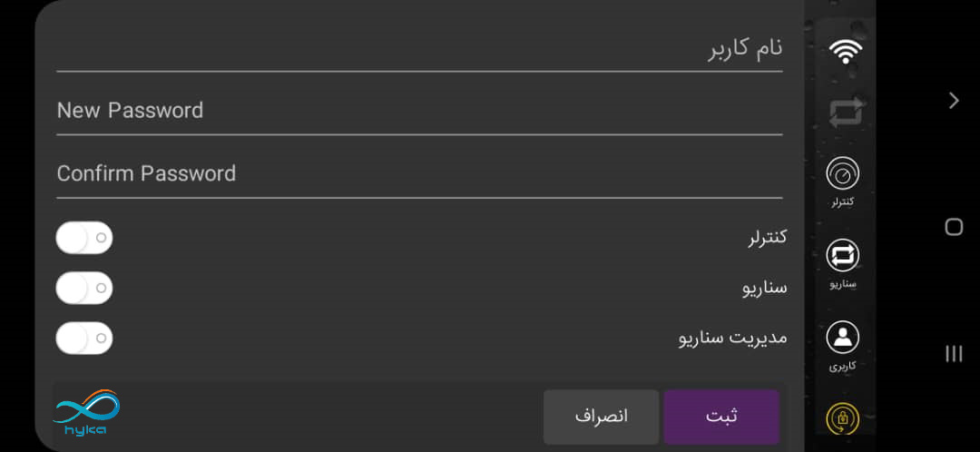Enable the کنترلر permission toggle
This screenshot has height=452, width=980.
click(84, 238)
